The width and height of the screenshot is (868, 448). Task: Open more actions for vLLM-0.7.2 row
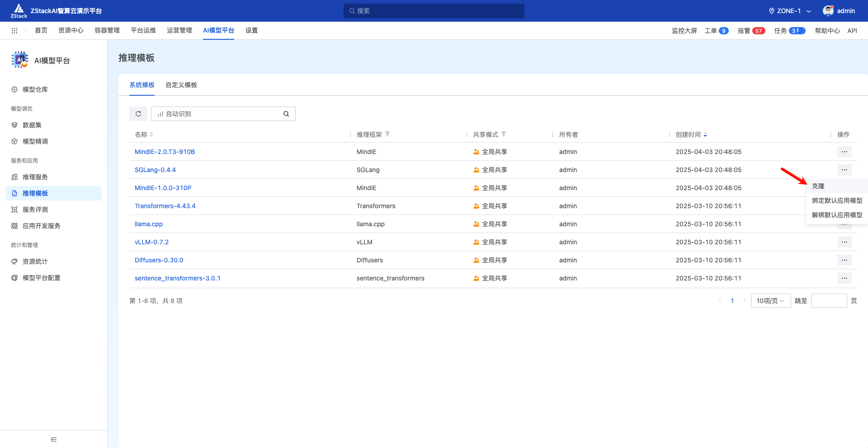pos(844,242)
